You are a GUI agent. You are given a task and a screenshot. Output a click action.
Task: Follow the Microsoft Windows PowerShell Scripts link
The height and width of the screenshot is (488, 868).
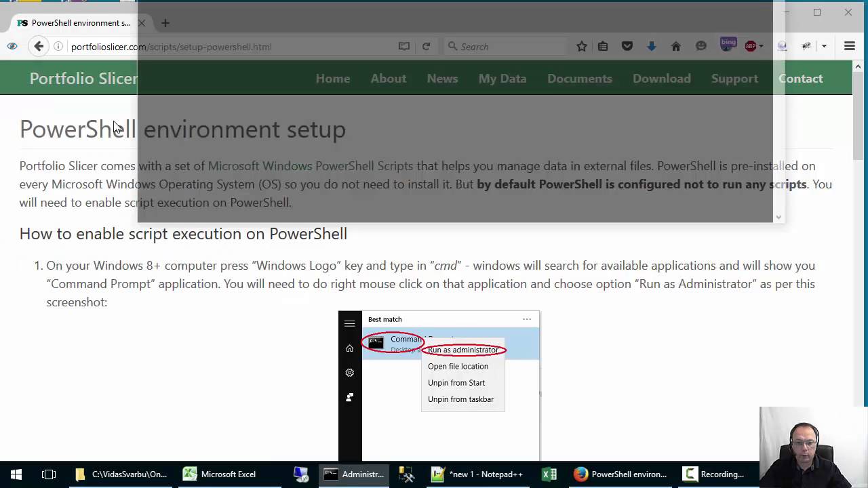click(x=311, y=165)
